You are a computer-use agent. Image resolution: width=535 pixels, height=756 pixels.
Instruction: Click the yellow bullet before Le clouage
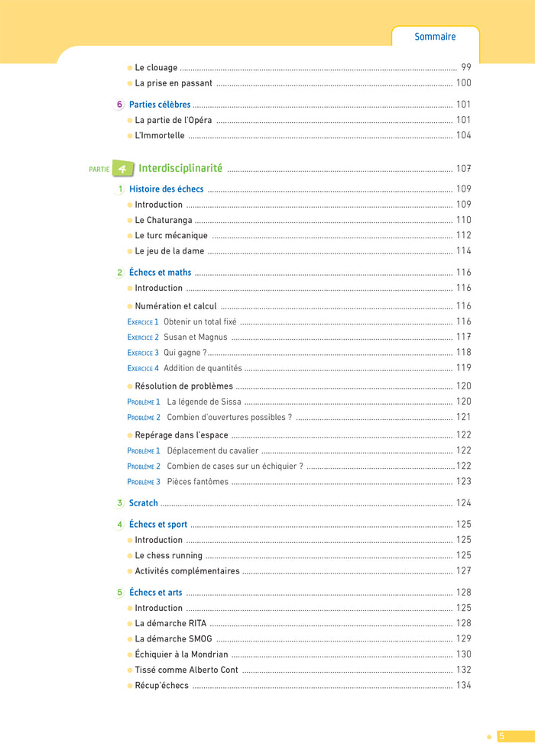point(130,68)
